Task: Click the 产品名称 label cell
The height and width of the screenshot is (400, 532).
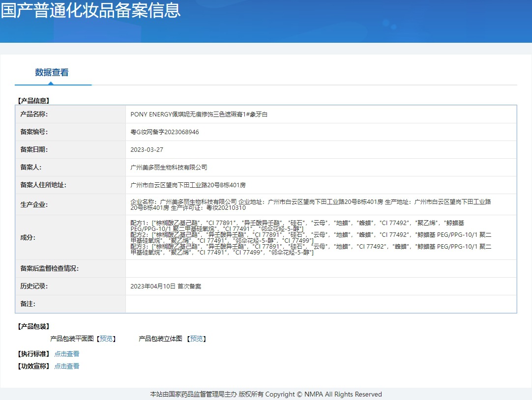Action: pyautogui.click(x=71, y=114)
